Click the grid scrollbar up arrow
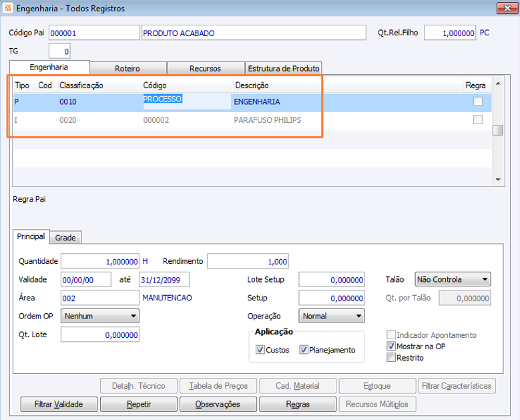The height and width of the screenshot is (420, 520). click(x=498, y=83)
